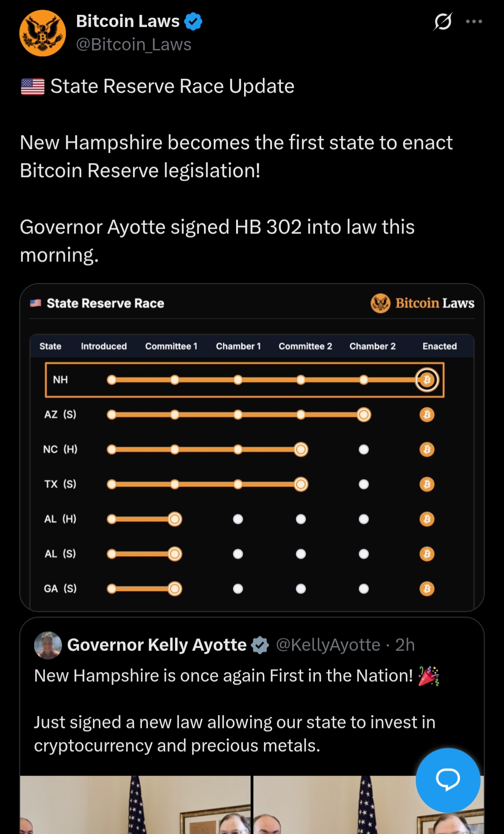Tap the Bitcoin Laws logo in chart header
The height and width of the screenshot is (834, 504).
[x=422, y=303]
